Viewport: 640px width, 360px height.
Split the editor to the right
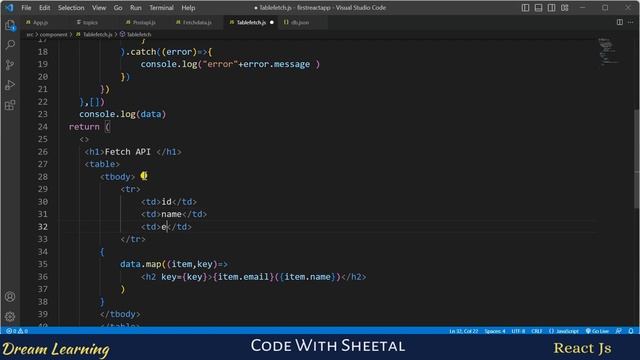[x=620, y=22]
